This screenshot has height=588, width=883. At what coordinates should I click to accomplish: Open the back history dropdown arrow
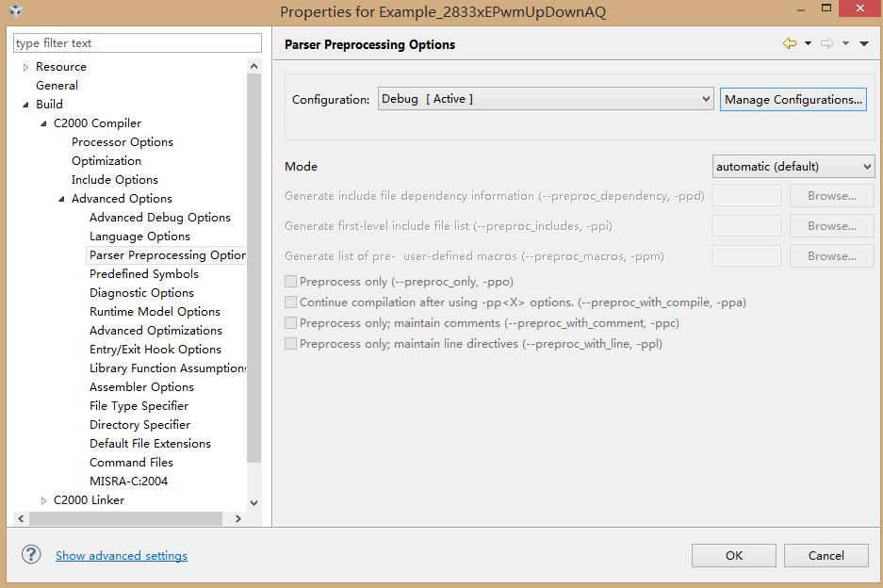pyautogui.click(x=808, y=43)
